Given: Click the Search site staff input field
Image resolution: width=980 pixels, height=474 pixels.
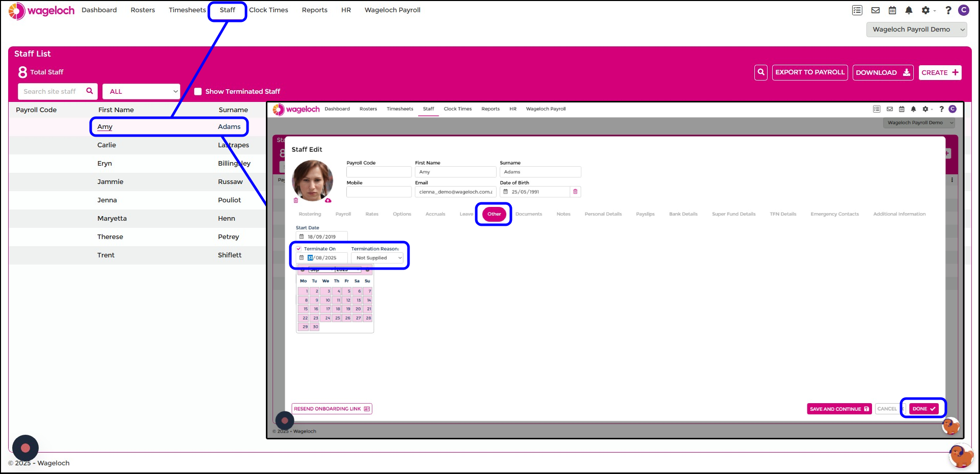Looking at the screenshot, I should (51, 92).
